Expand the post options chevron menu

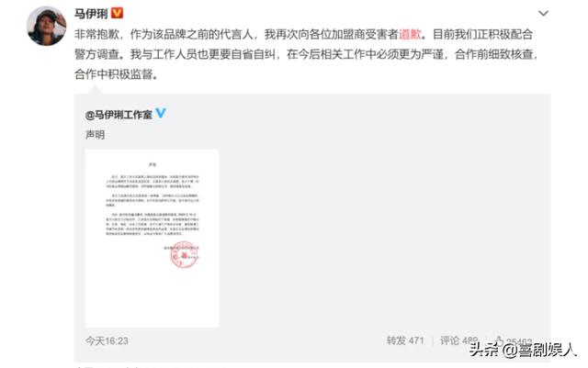pos(543,14)
